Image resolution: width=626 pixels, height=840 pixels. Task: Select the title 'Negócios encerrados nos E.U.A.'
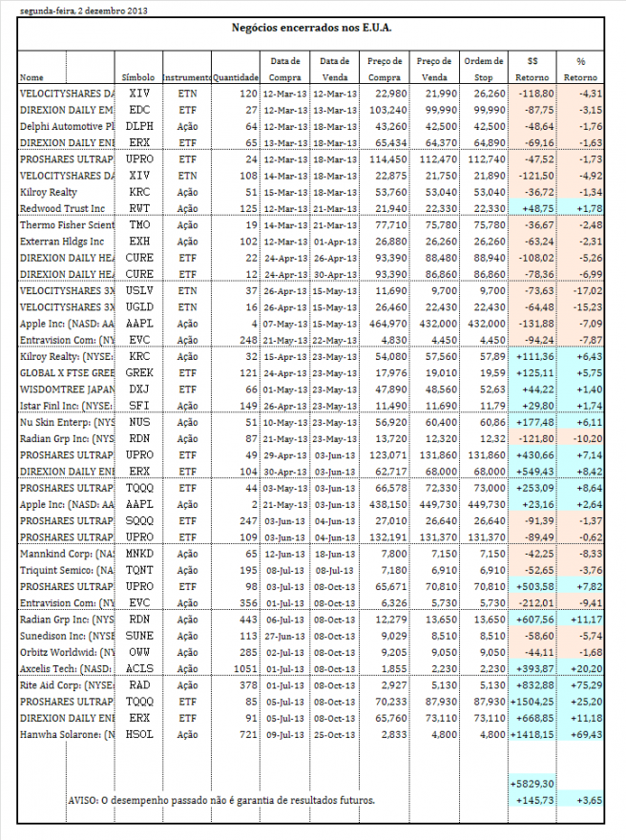(311, 28)
